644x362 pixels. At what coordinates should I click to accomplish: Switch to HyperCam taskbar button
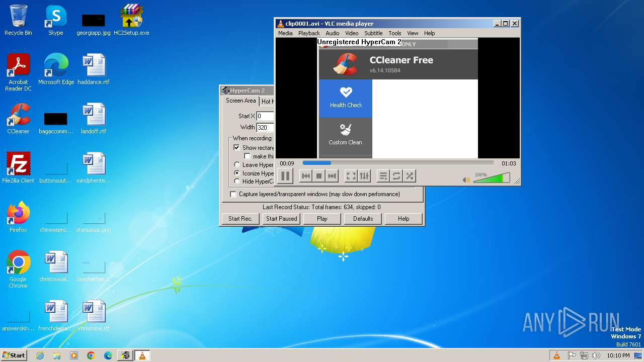point(125,355)
